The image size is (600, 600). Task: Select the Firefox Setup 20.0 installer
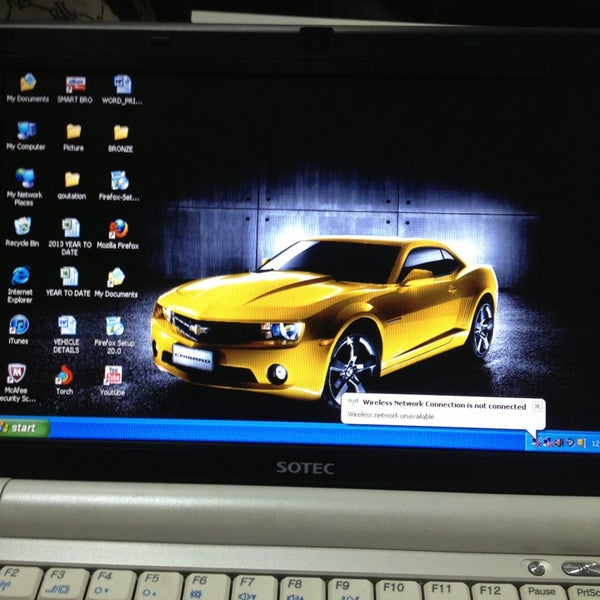click(x=114, y=326)
